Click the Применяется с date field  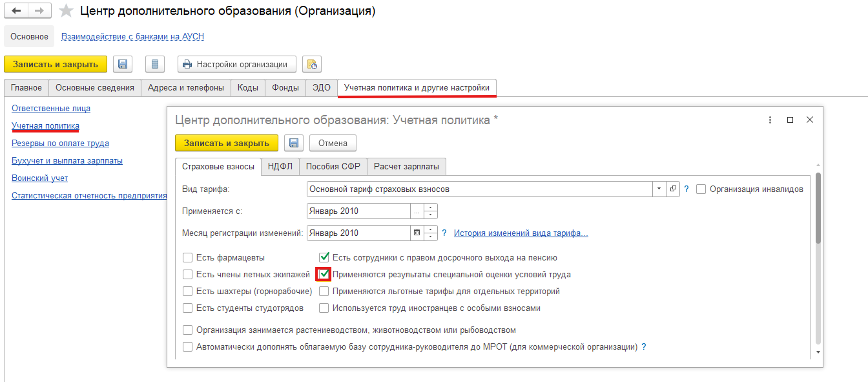(358, 211)
